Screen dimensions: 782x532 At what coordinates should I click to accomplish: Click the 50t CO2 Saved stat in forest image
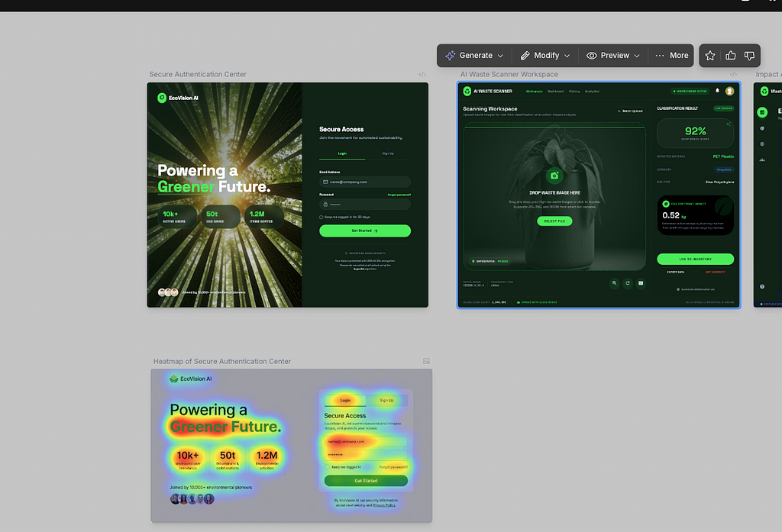coord(221,217)
